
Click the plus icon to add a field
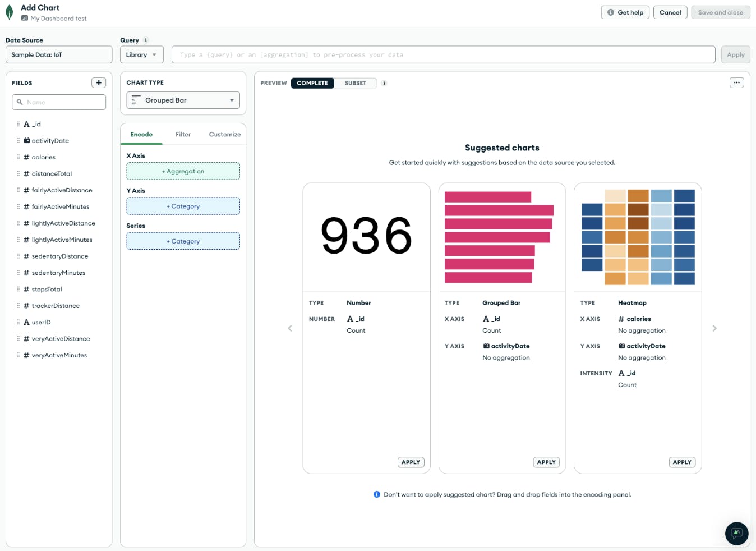(98, 82)
